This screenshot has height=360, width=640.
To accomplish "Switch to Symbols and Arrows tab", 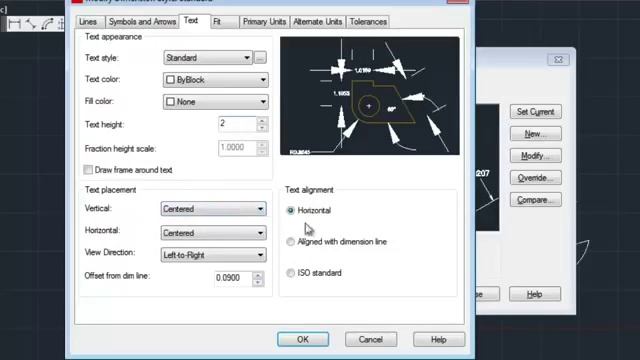I will point(142,22).
